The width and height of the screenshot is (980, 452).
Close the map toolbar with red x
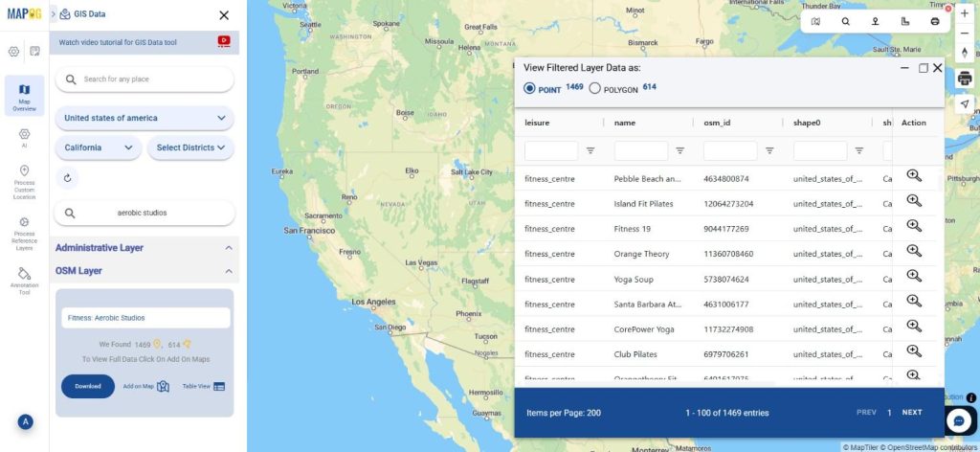[x=948, y=9]
